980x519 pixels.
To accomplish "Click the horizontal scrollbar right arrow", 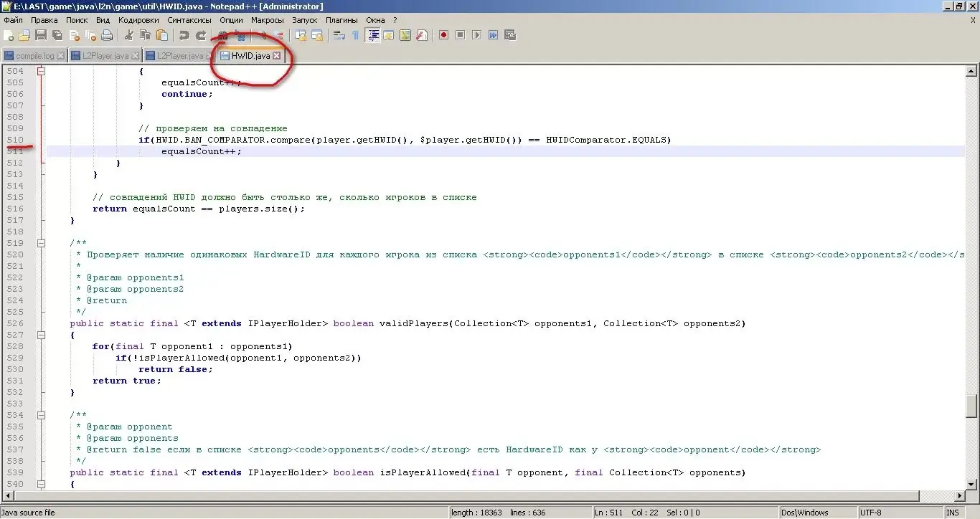I will (960, 496).
